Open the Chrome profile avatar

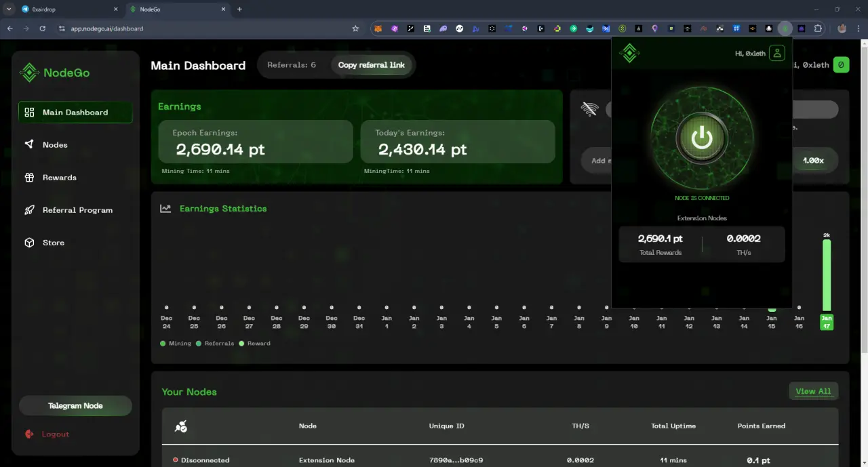point(842,28)
